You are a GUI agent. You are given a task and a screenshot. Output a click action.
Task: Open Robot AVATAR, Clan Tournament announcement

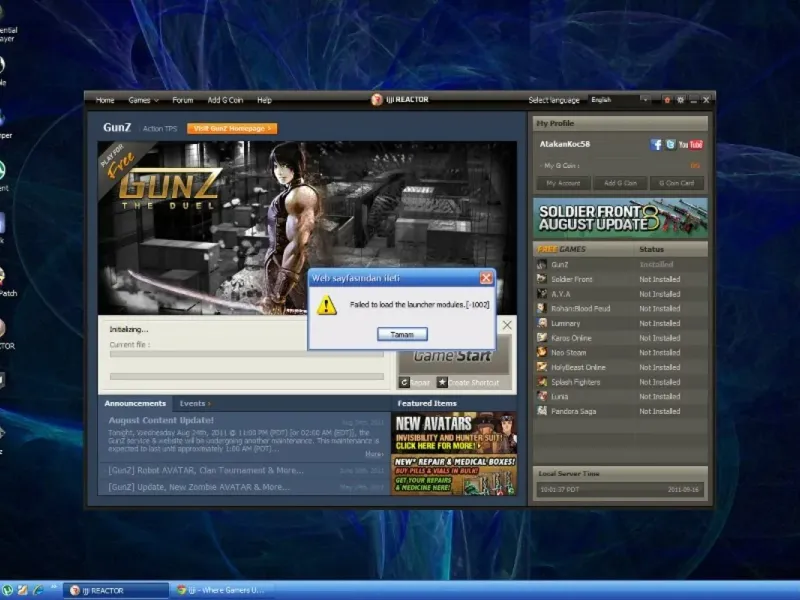coord(206,470)
